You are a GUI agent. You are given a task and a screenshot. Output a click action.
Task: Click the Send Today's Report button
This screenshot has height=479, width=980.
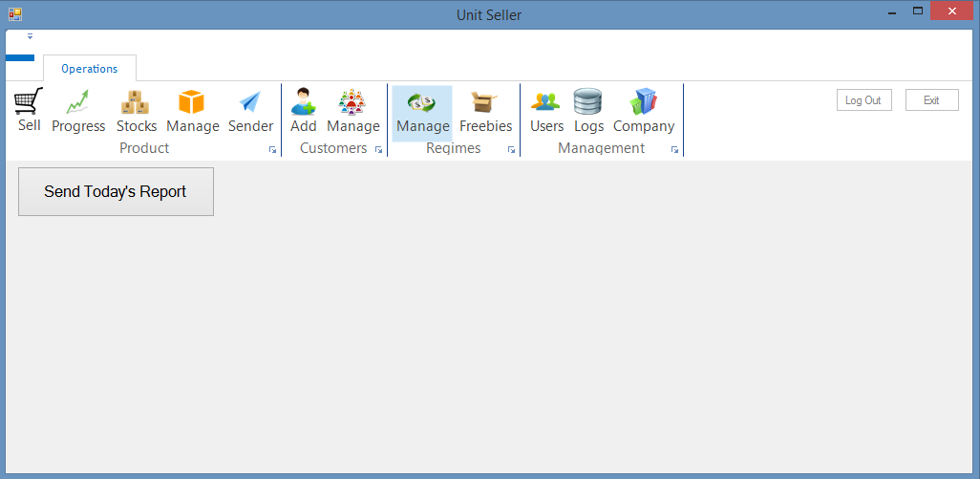(116, 191)
